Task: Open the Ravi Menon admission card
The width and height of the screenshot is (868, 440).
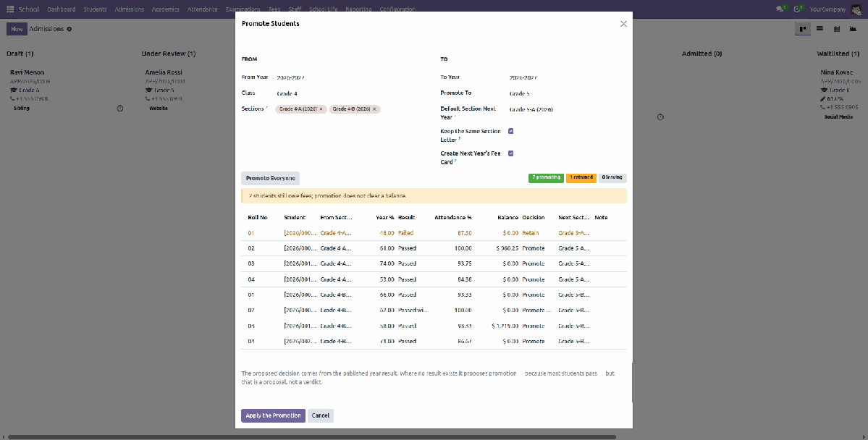Action: tap(67, 89)
